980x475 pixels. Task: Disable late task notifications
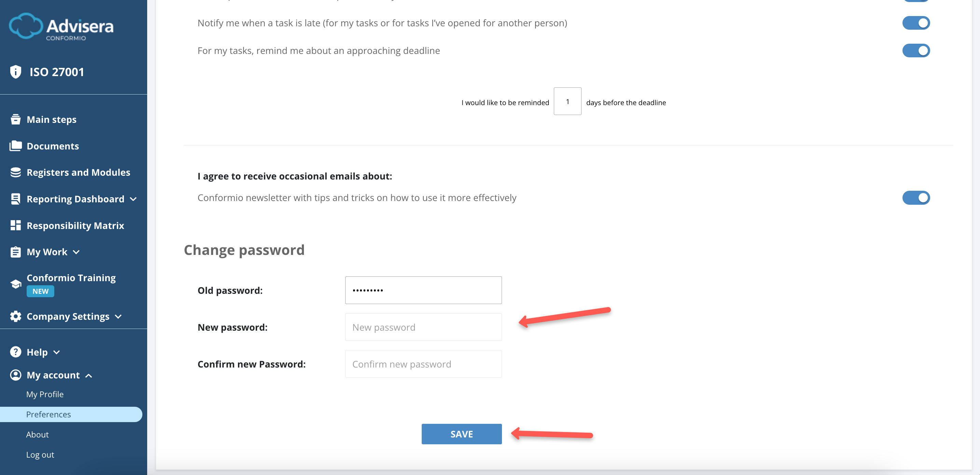pos(916,23)
